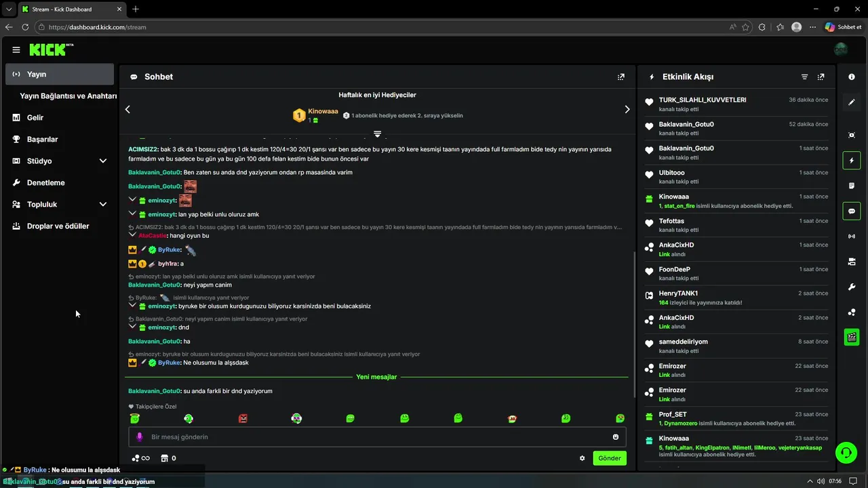Click sameddeliriyom follow entry
The image size is (868, 488).
pyautogui.click(x=736, y=346)
